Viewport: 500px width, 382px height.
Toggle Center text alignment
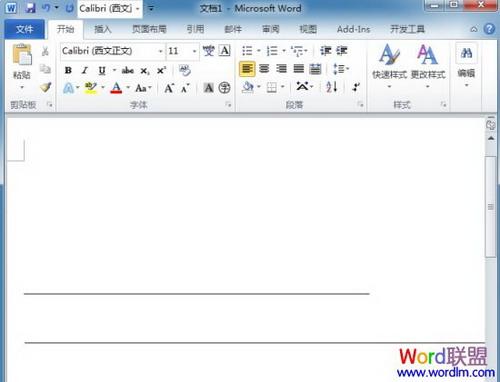coord(264,69)
